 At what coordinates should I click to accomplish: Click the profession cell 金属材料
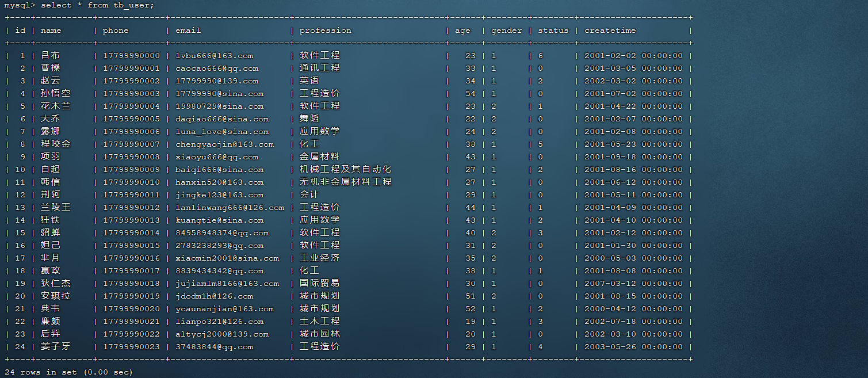[x=320, y=157]
